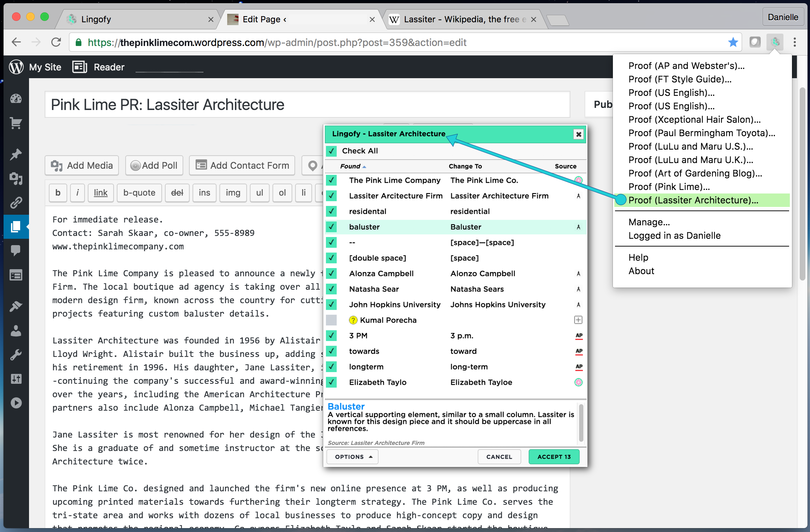Click the description pane scrollbar in Lingofy dialog
Viewport: 810px width, 532px height.
point(581,423)
